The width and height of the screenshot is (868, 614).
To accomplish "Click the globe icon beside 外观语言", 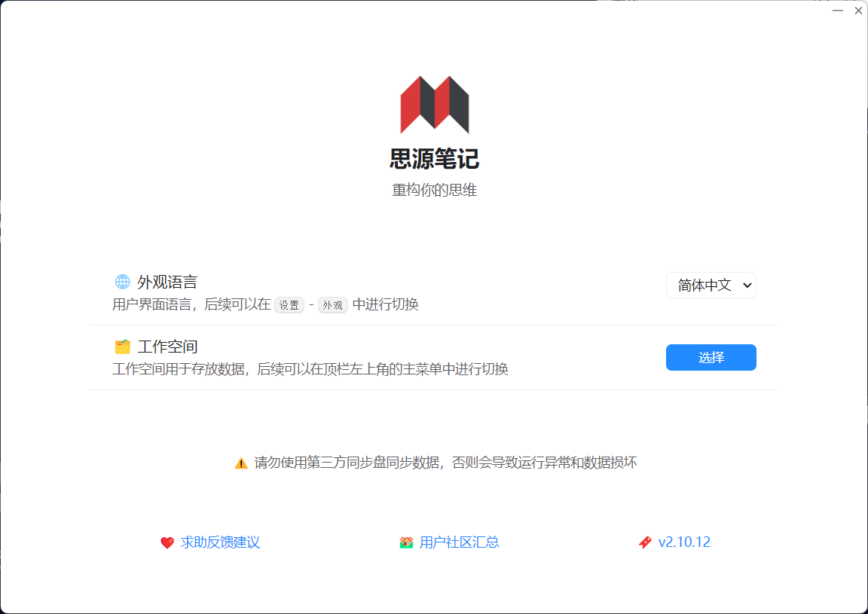I will [122, 282].
